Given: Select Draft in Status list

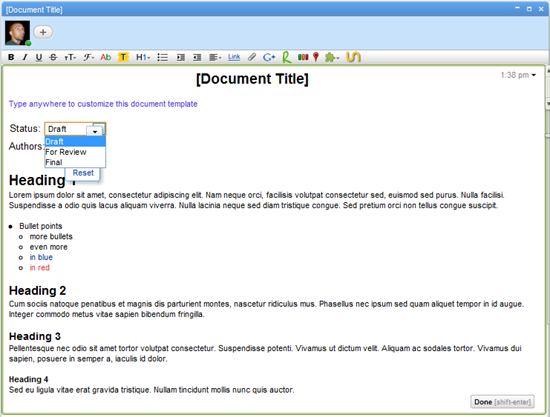Looking at the screenshot, I should (x=75, y=142).
